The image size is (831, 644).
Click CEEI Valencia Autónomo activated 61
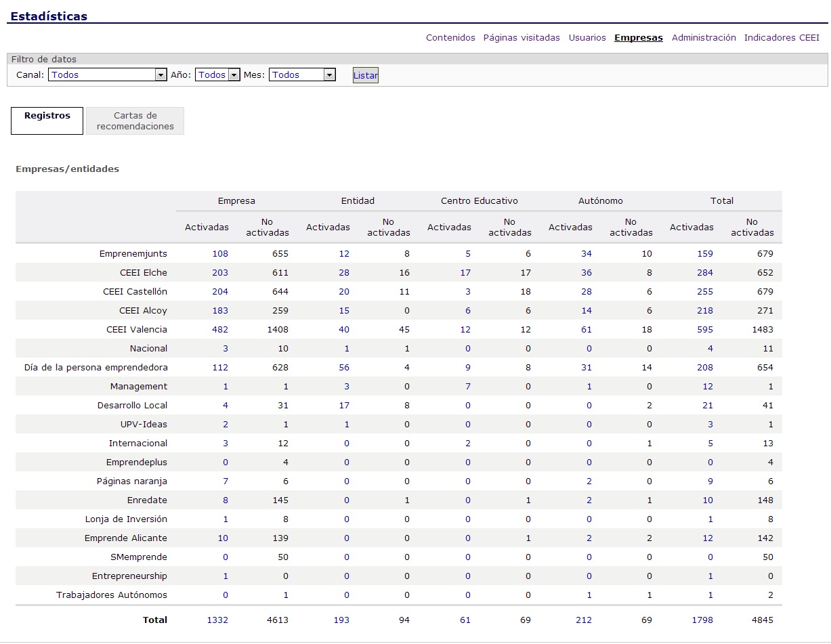tap(587, 330)
